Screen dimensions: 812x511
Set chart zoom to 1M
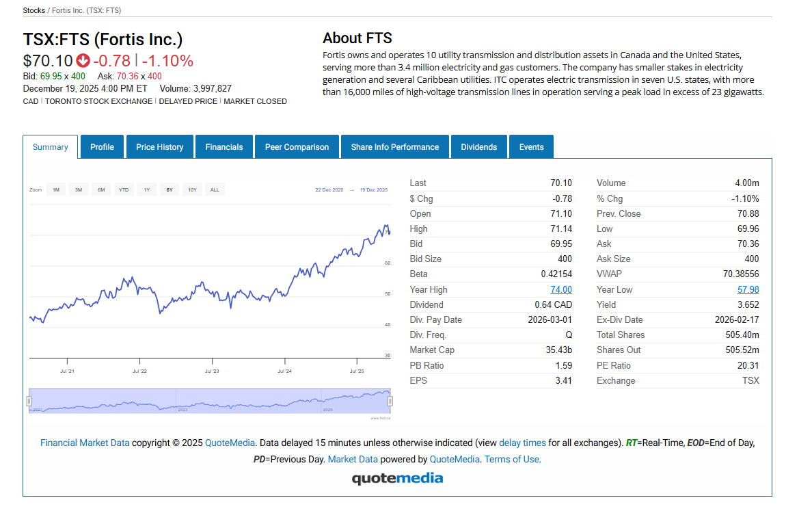55,189
